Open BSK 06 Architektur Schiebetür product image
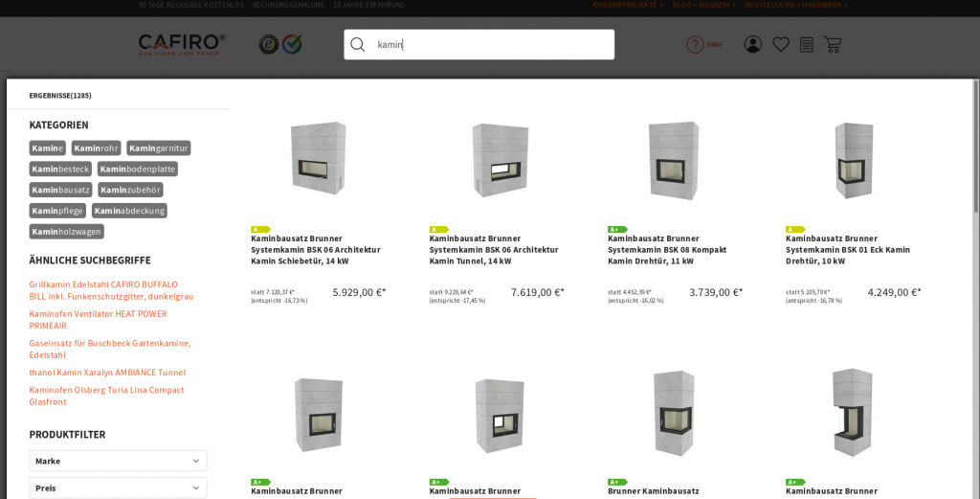Screen dimensions: 980x499 (319, 159)
